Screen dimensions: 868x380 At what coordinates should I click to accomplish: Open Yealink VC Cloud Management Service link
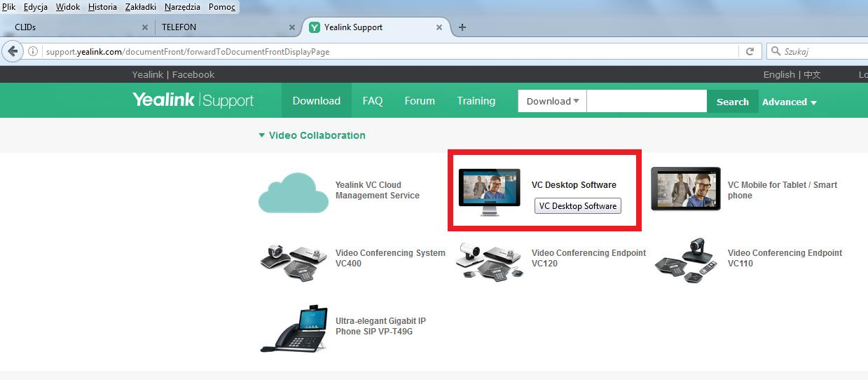pyautogui.click(x=378, y=190)
